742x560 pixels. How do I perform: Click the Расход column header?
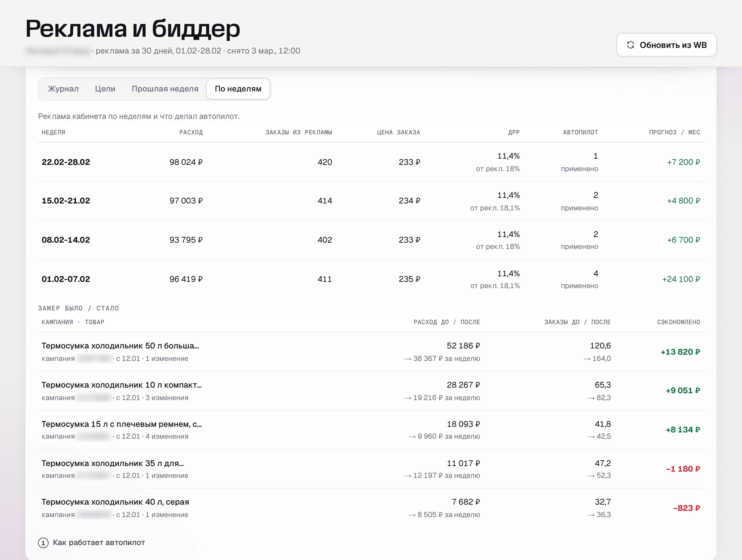(x=191, y=133)
